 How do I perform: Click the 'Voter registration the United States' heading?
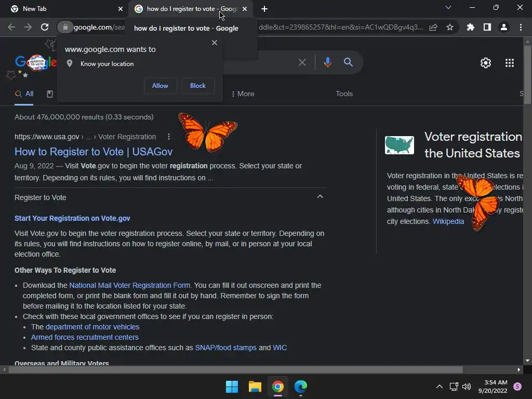(473, 145)
